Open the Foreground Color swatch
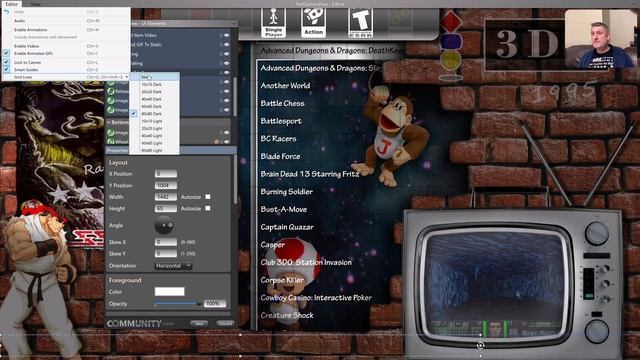 click(169, 291)
